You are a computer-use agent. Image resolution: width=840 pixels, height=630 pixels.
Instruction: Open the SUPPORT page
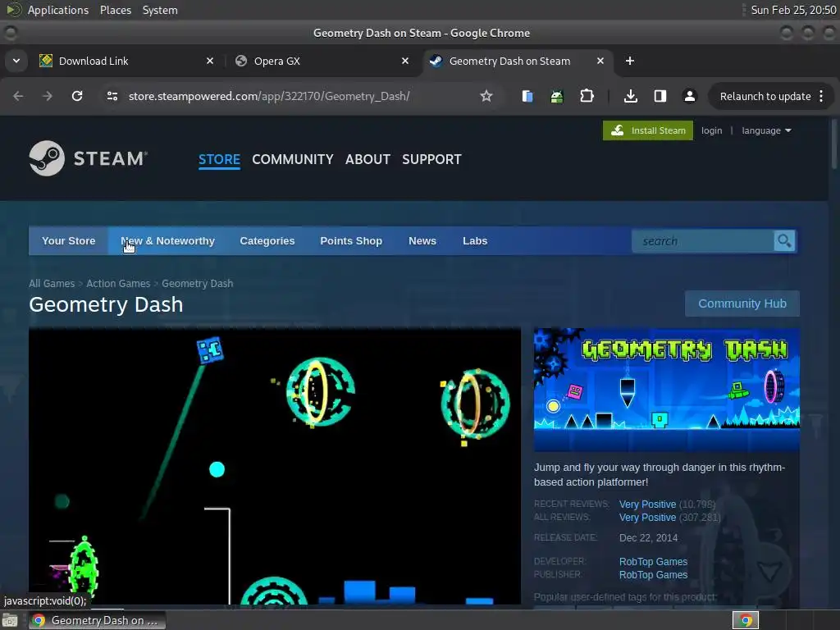point(431,159)
